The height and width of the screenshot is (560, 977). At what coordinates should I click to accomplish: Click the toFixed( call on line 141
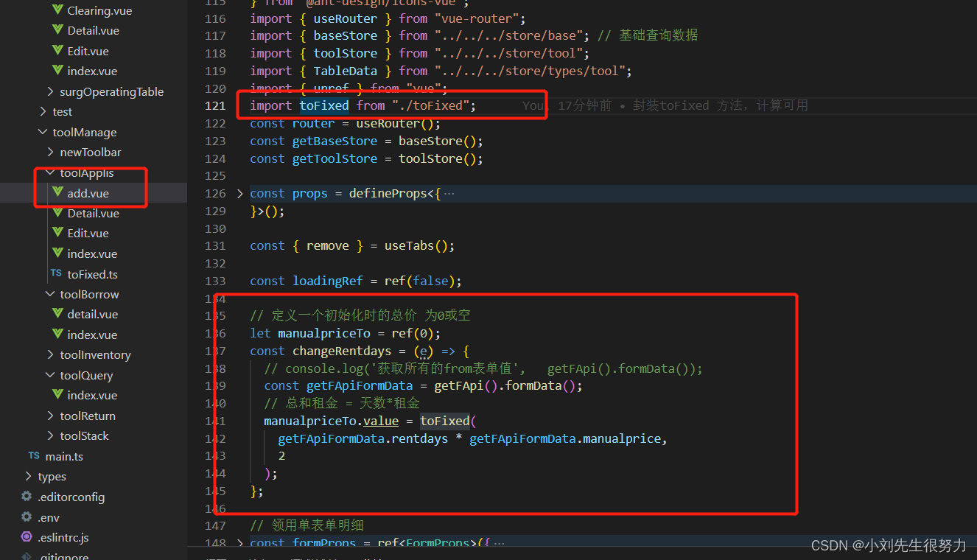pyautogui.click(x=448, y=421)
